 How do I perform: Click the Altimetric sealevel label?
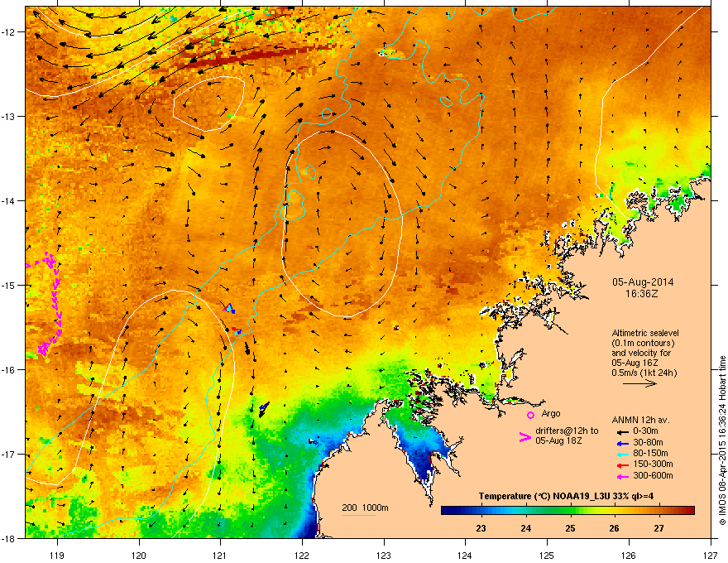[x=645, y=333]
